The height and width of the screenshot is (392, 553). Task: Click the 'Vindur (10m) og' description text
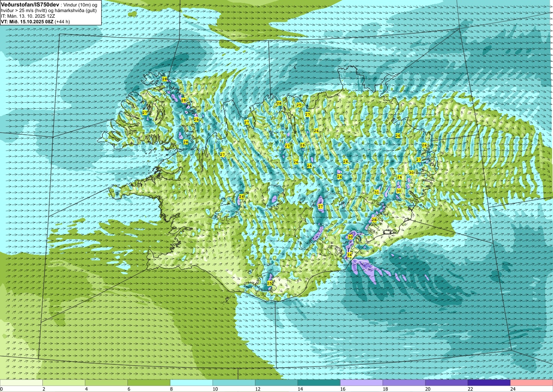point(80,4)
